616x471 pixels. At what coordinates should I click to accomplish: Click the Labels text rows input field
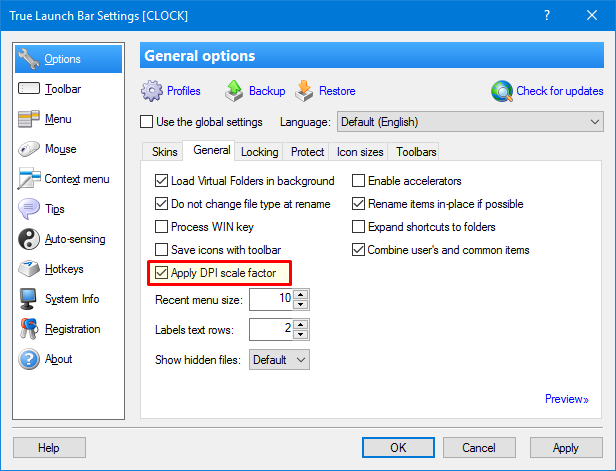tap(270, 329)
